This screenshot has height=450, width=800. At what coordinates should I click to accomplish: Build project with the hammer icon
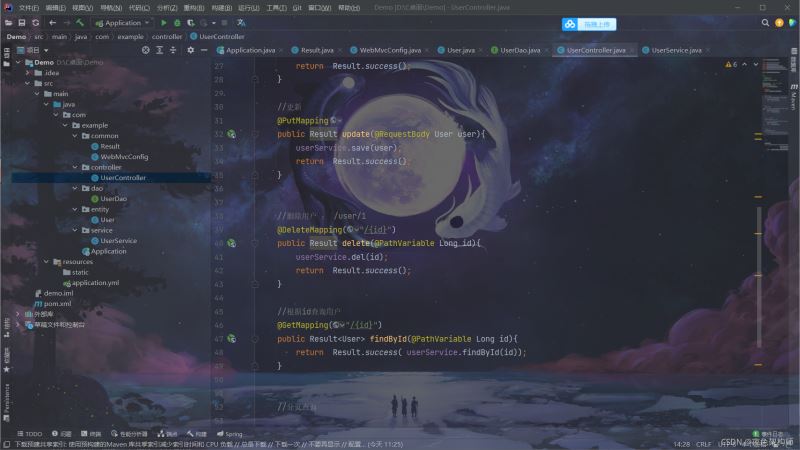tap(80, 23)
